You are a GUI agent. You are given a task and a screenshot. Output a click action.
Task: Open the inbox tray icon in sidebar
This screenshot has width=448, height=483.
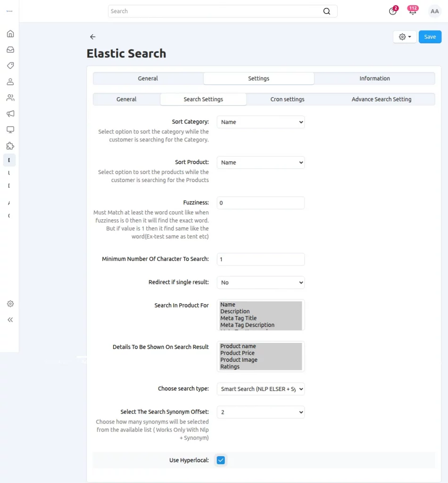(x=10, y=50)
